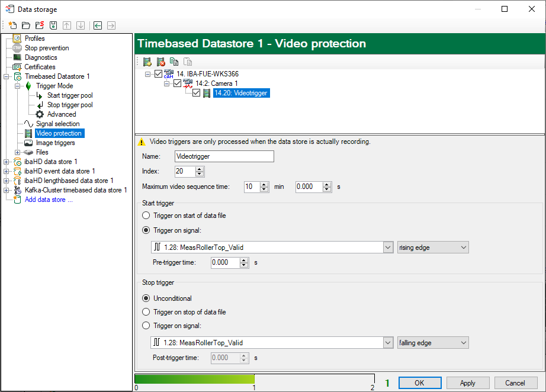Image resolution: width=546 pixels, height=392 pixels.
Task: Click the Apply button
Action: coord(467,383)
